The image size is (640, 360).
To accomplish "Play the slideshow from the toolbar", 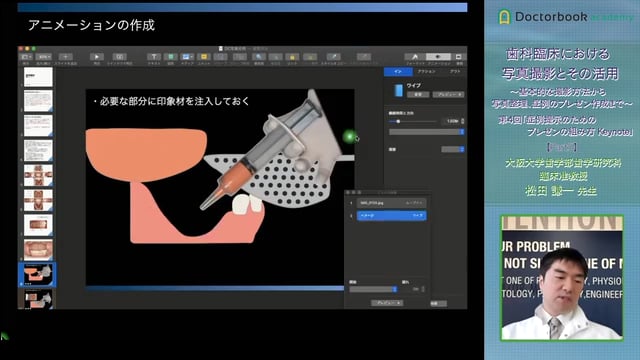I will coord(97,57).
